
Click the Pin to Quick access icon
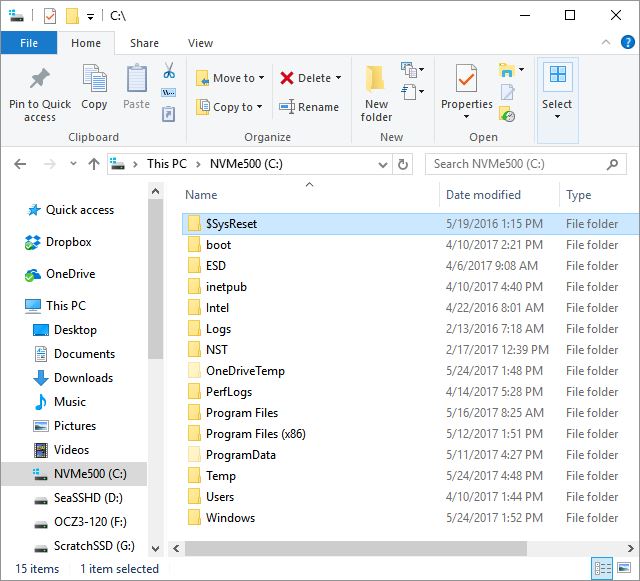(x=40, y=78)
